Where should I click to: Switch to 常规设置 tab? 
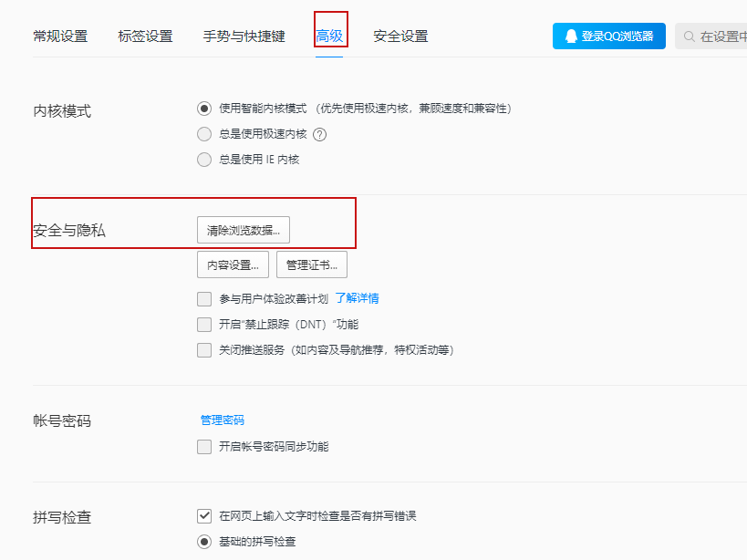coord(60,36)
